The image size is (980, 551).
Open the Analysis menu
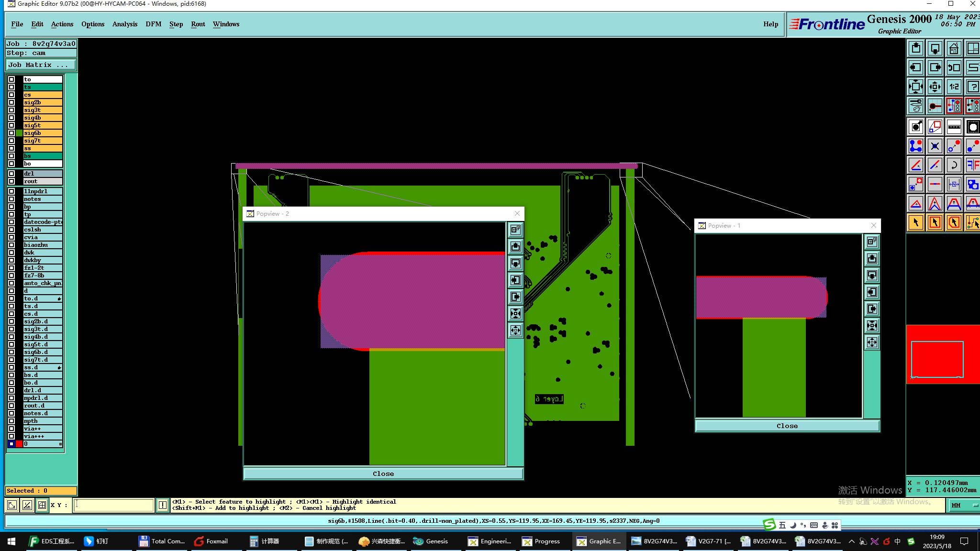tap(124, 24)
